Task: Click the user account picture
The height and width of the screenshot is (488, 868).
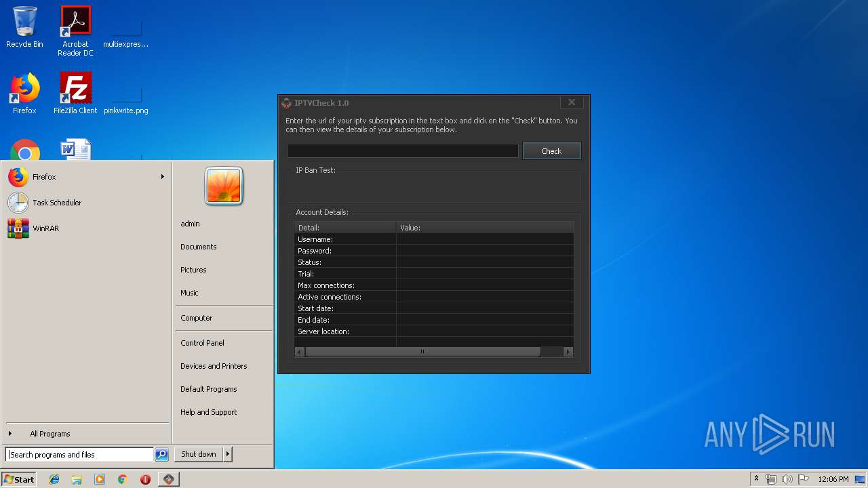Action: pyautogui.click(x=224, y=186)
